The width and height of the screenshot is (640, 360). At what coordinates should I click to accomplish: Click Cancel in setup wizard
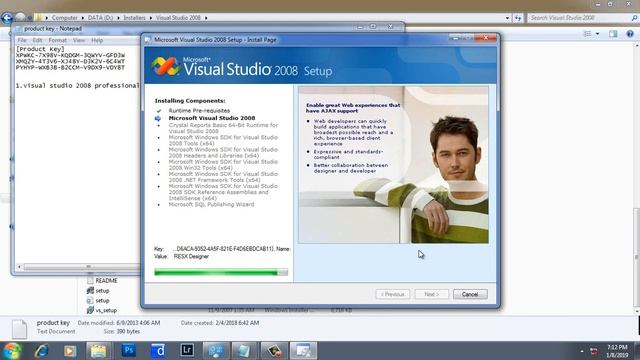pos(470,294)
